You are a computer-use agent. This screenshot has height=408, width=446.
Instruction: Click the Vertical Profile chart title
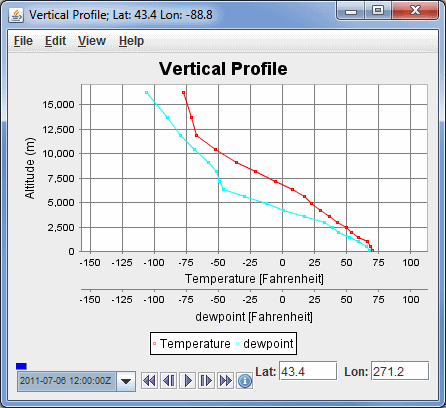coord(223,69)
